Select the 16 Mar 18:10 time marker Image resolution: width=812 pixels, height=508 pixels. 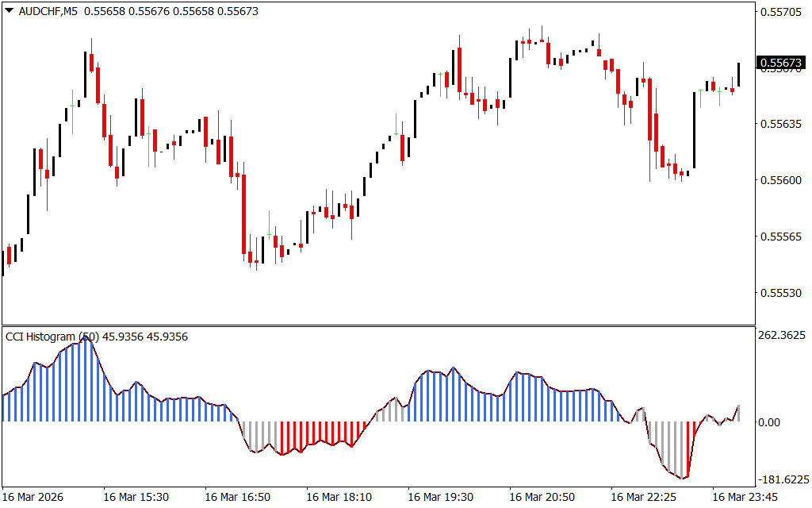tap(339, 497)
